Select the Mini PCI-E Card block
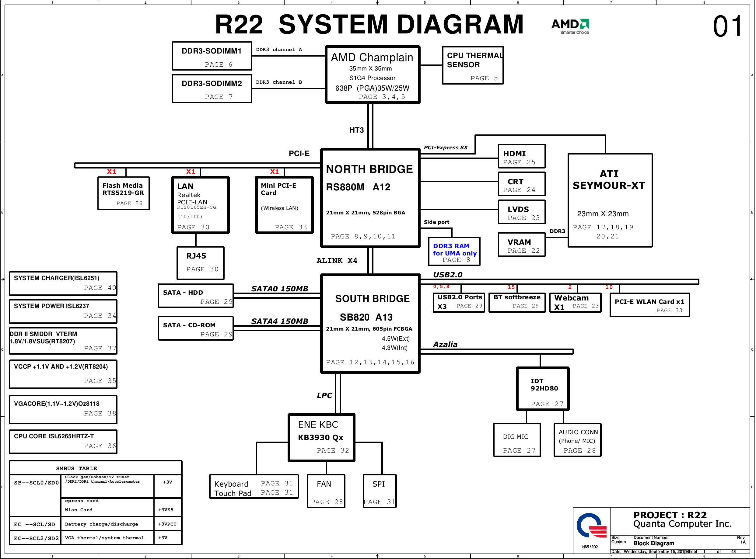This screenshot has width=756, height=559. point(284,205)
